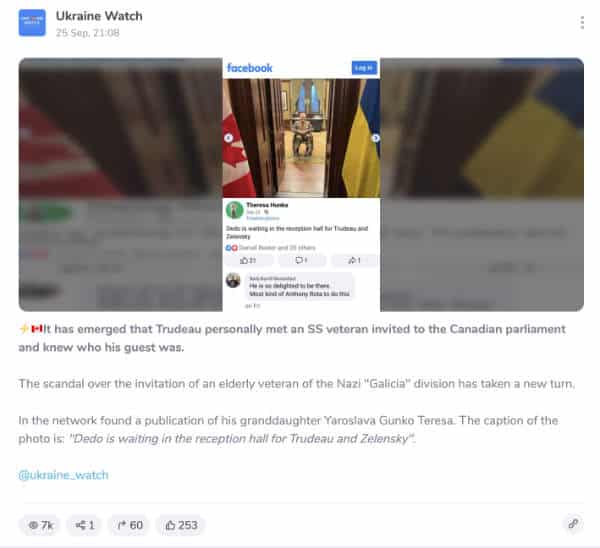Click the 7k views counter
This screenshot has width=600, height=548.
pos(40,525)
